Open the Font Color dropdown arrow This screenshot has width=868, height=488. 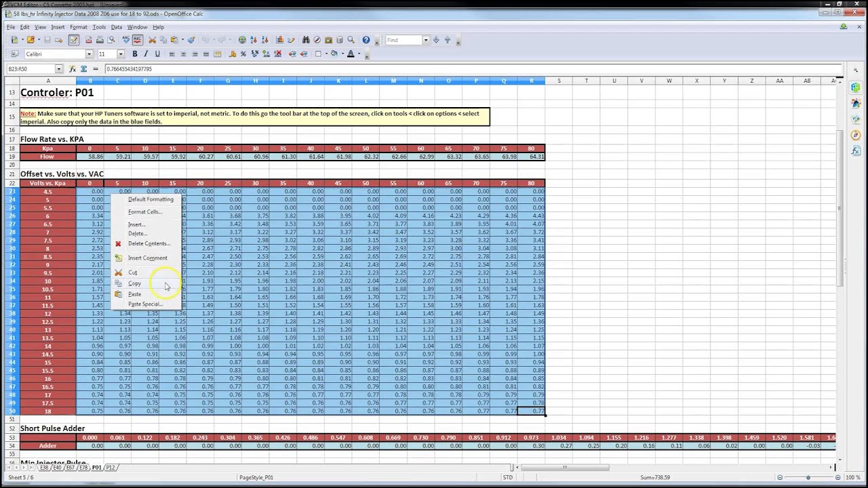(x=358, y=54)
